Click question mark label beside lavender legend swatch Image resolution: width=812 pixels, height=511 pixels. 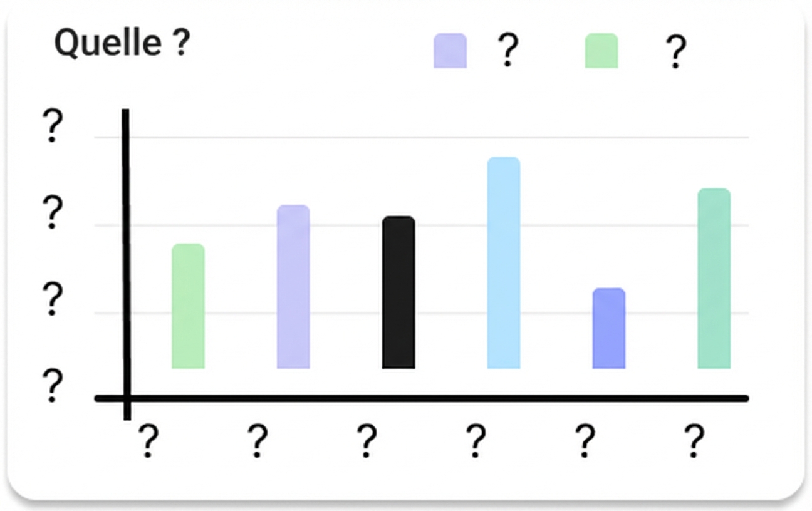508,51
